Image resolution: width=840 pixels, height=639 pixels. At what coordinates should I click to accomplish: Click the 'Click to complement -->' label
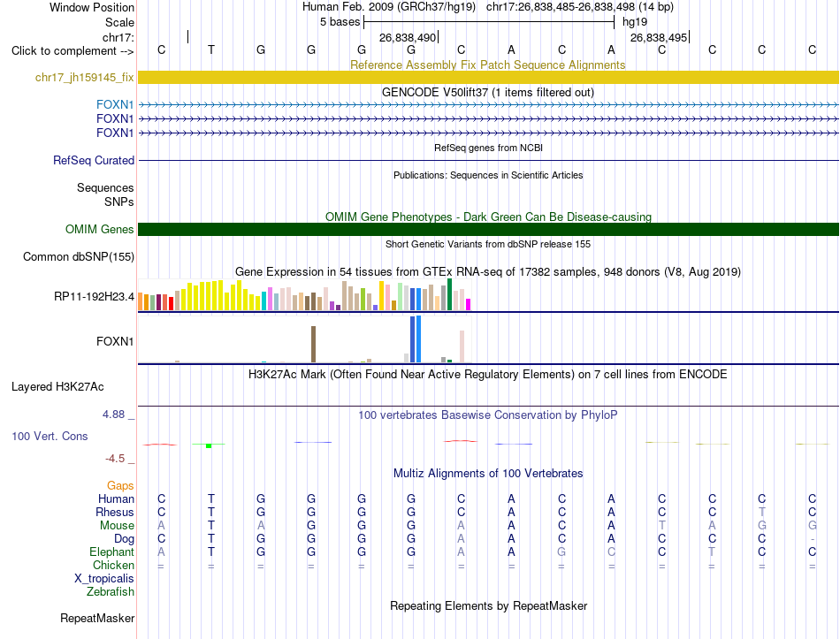click(73, 51)
